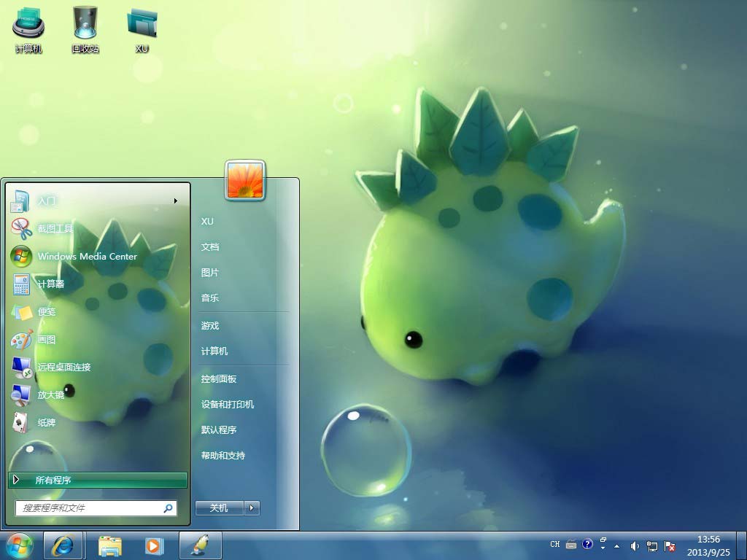
Task: Launch Windows Media Center
Action: coord(87,256)
